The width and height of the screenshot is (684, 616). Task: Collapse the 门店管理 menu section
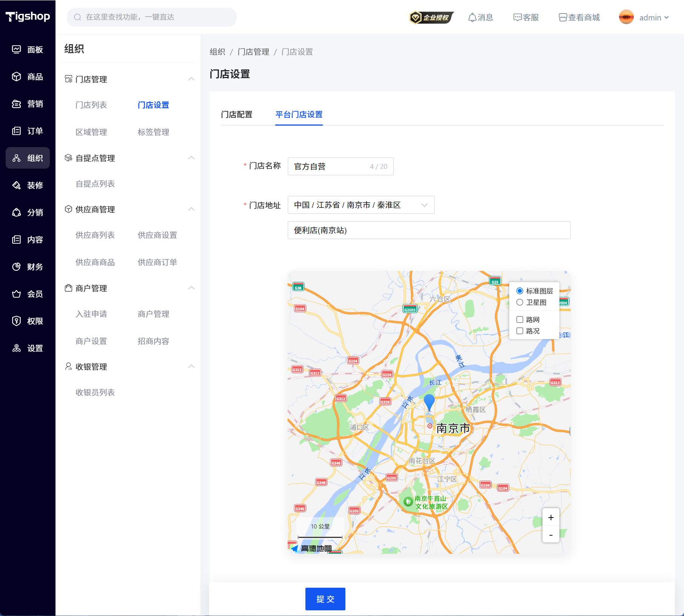(191, 79)
